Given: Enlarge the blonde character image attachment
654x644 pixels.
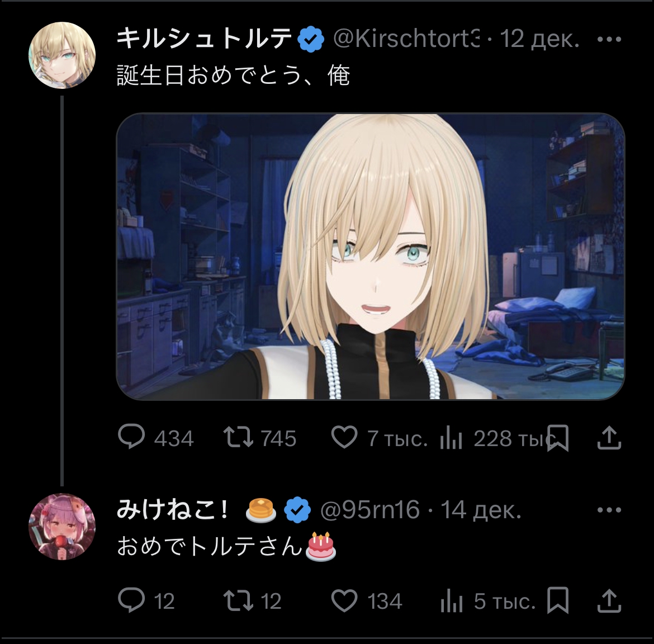Looking at the screenshot, I should pyautogui.click(x=370, y=257).
